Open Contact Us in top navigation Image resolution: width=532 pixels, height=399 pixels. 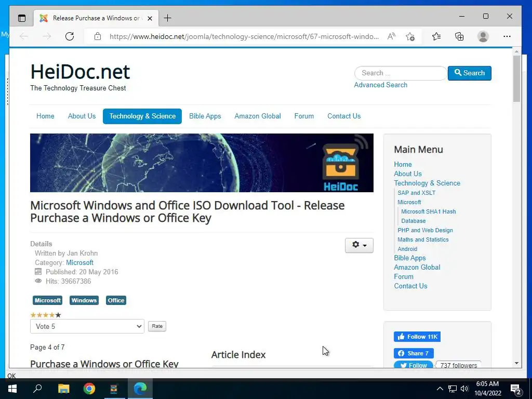tap(344, 116)
